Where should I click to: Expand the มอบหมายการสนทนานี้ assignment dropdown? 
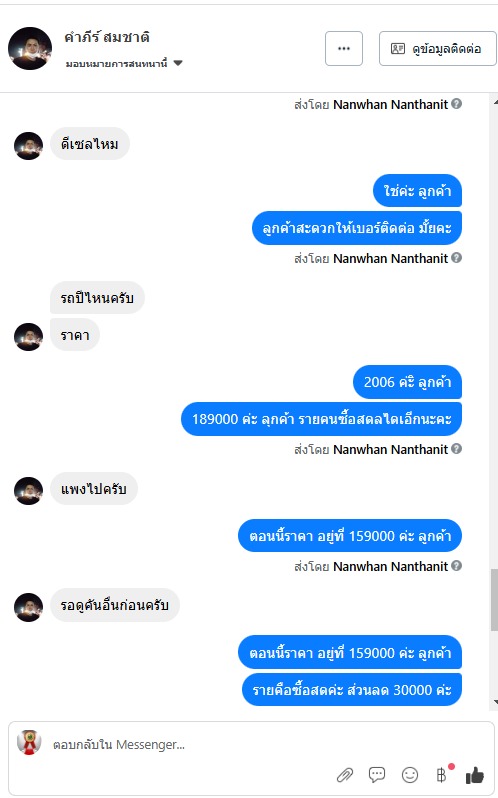pyautogui.click(x=124, y=64)
